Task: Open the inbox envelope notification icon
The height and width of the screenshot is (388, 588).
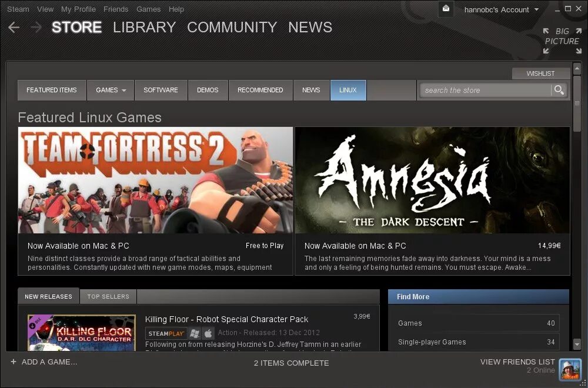Action: [x=446, y=9]
